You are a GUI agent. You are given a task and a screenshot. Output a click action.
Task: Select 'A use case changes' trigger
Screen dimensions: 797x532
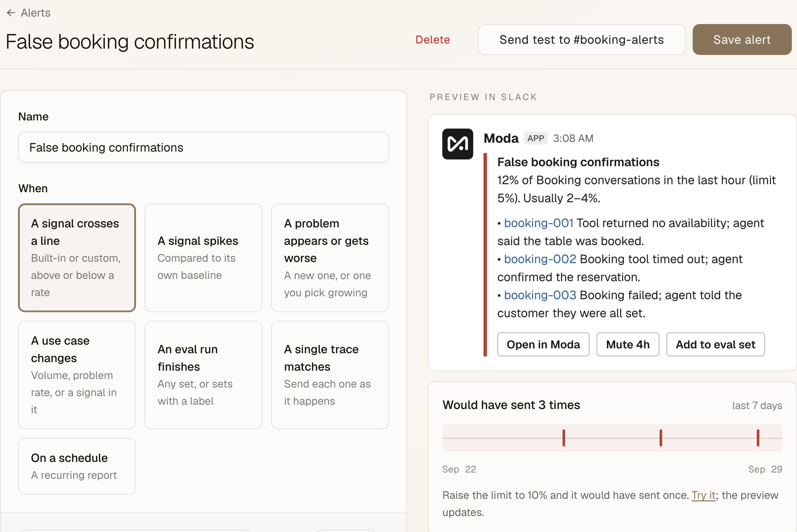(x=77, y=375)
